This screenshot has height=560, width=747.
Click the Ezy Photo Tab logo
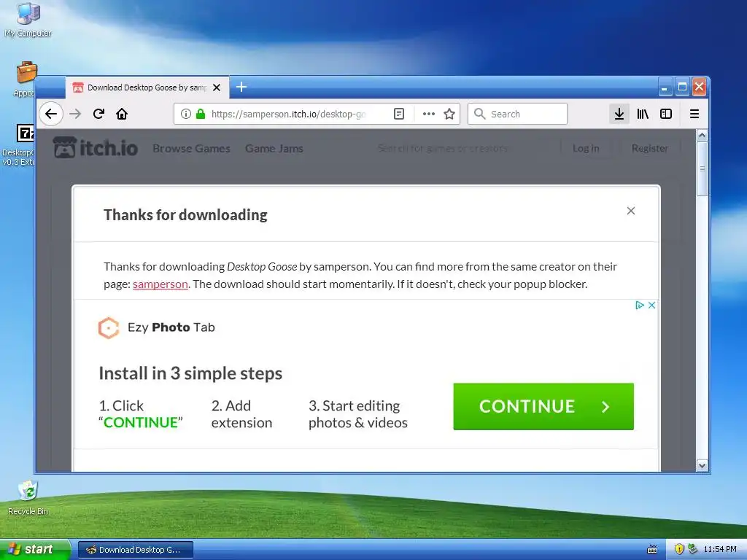[x=156, y=327]
